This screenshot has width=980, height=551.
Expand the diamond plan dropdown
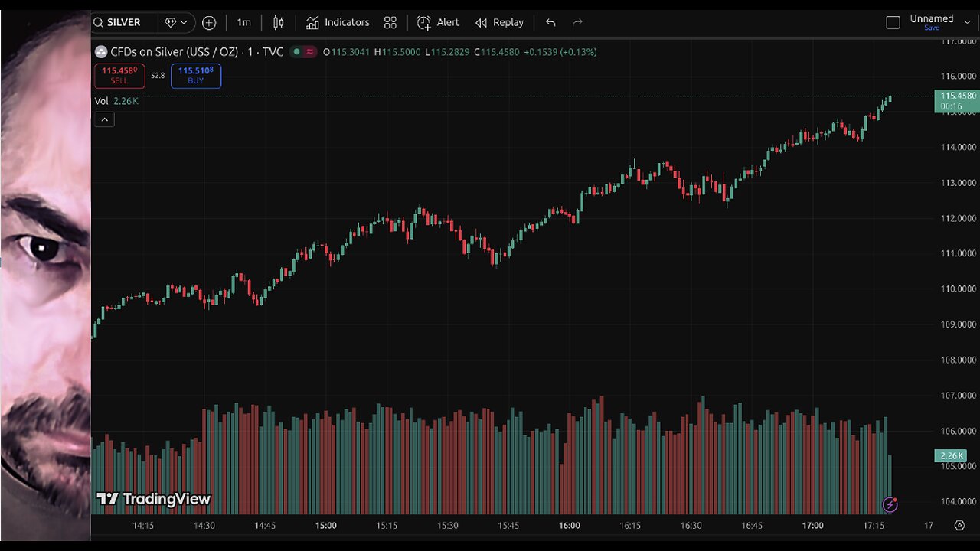[x=176, y=23]
